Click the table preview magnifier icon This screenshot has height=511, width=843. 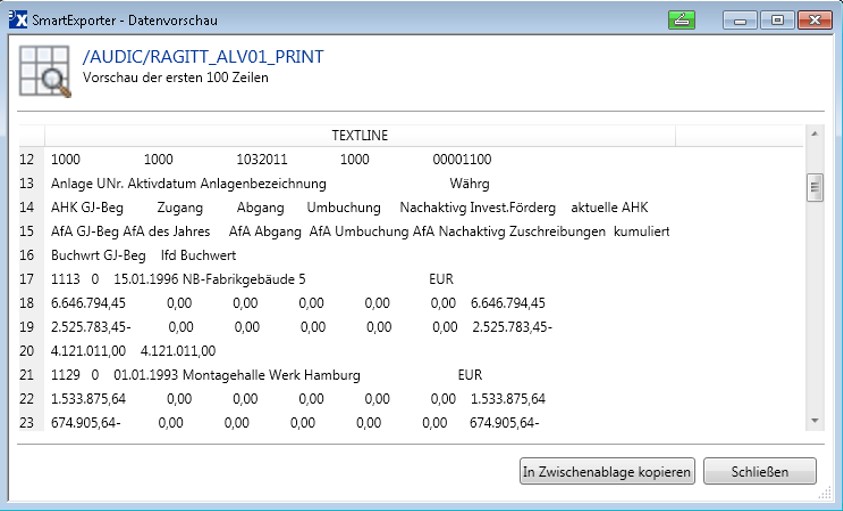tap(45, 72)
